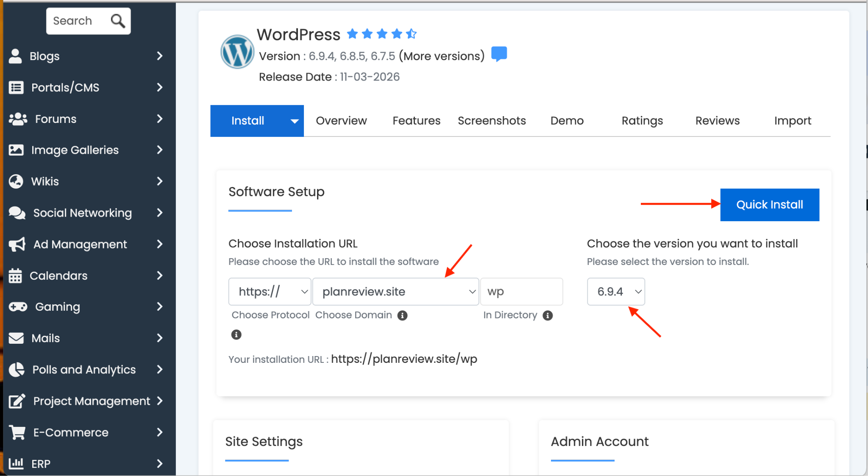868x476 pixels.
Task: Open the Import tab
Action: tap(793, 121)
